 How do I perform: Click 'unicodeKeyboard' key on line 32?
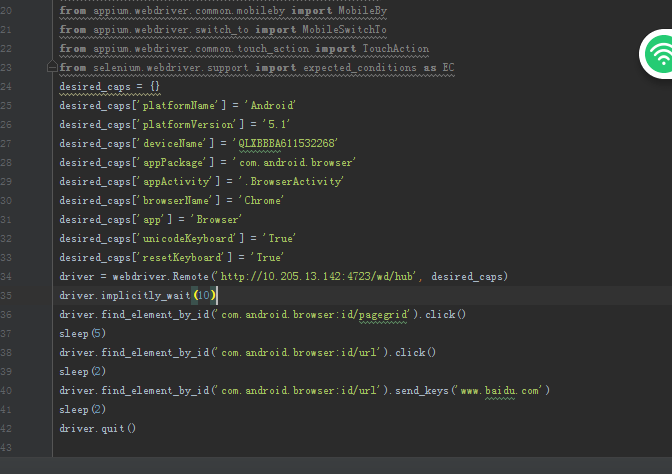click(188, 238)
